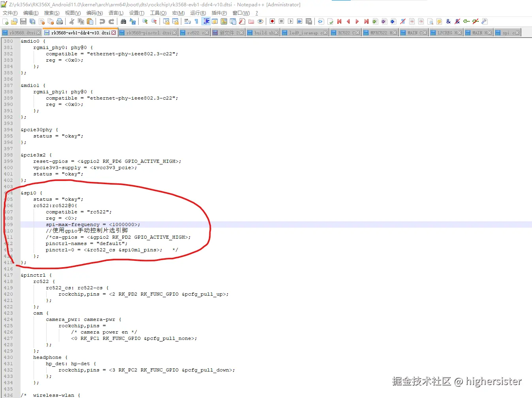
Task: Click the Playback macro icon
Action: tap(291, 21)
